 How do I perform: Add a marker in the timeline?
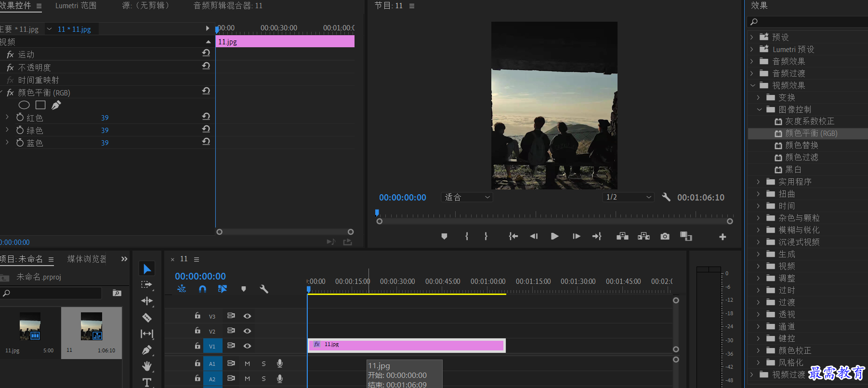coord(244,289)
